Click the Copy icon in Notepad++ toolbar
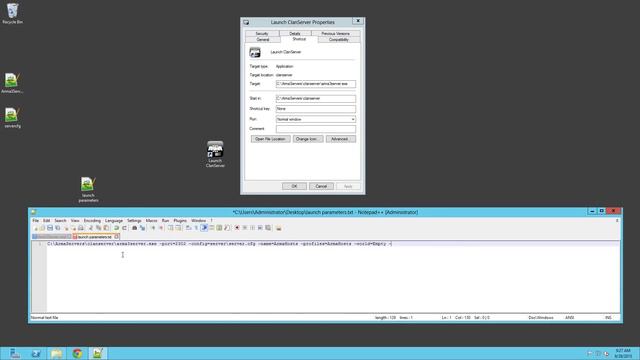The width and height of the screenshot is (640, 360). (x=98, y=228)
